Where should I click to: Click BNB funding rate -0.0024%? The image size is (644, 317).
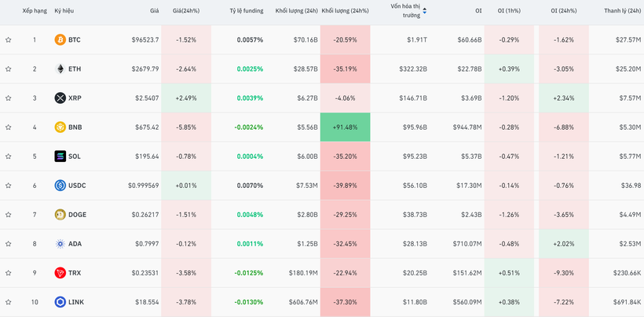point(249,127)
